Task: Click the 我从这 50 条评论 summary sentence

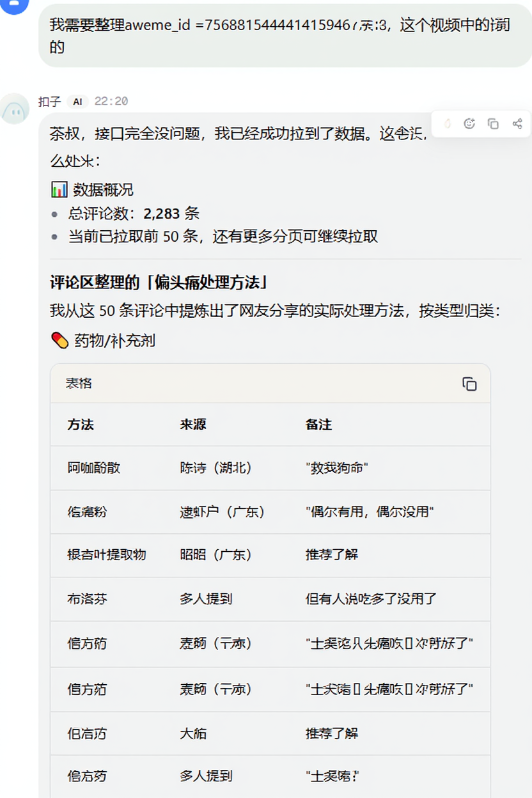Action: tap(274, 311)
